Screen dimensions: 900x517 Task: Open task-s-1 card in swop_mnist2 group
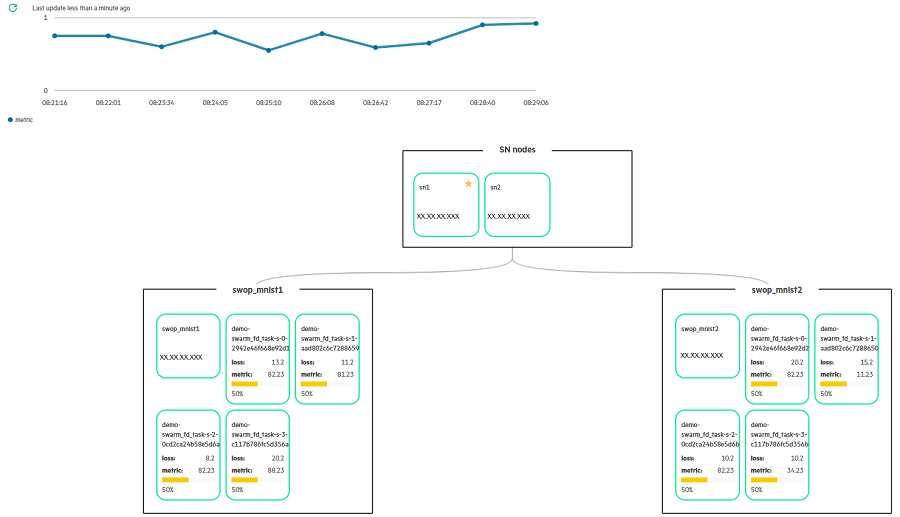[847, 358]
